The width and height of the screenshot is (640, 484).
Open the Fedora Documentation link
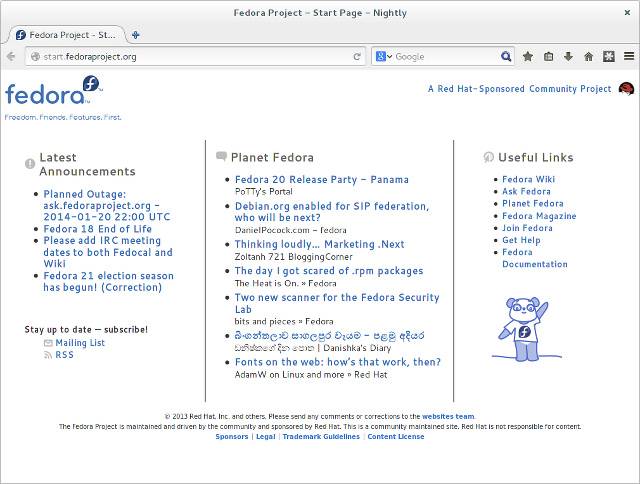535,258
